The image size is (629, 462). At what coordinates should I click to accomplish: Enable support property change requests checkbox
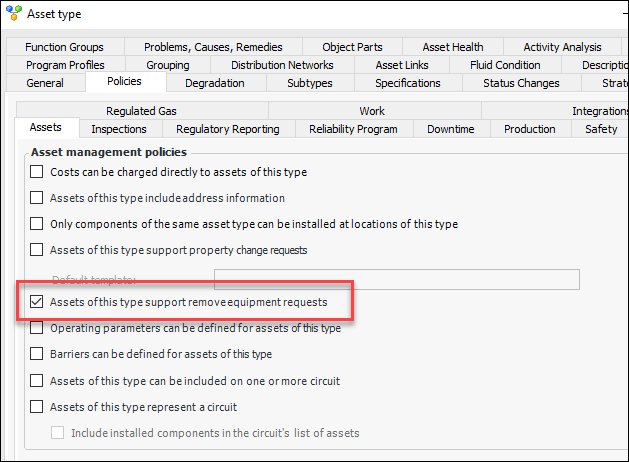(37, 250)
